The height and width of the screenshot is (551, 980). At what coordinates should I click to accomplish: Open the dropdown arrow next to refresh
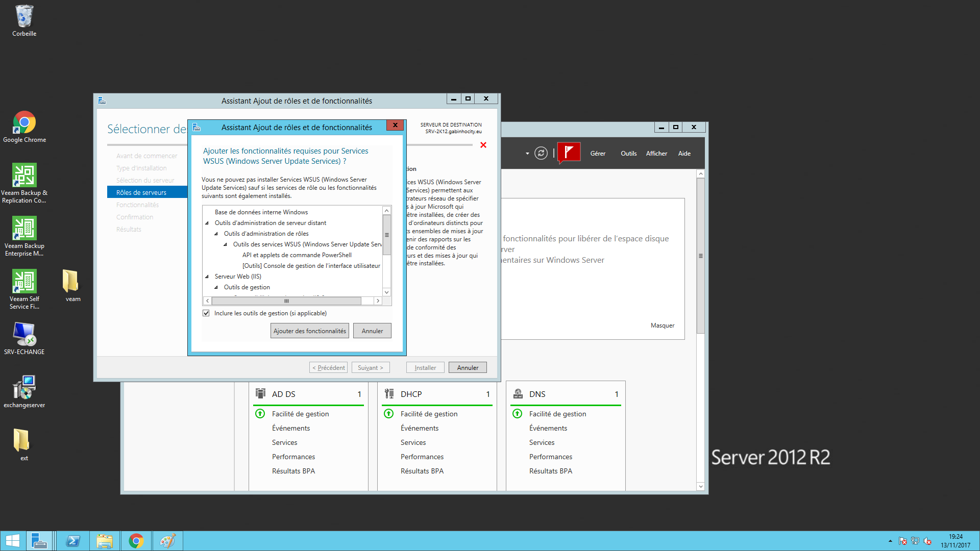(527, 154)
